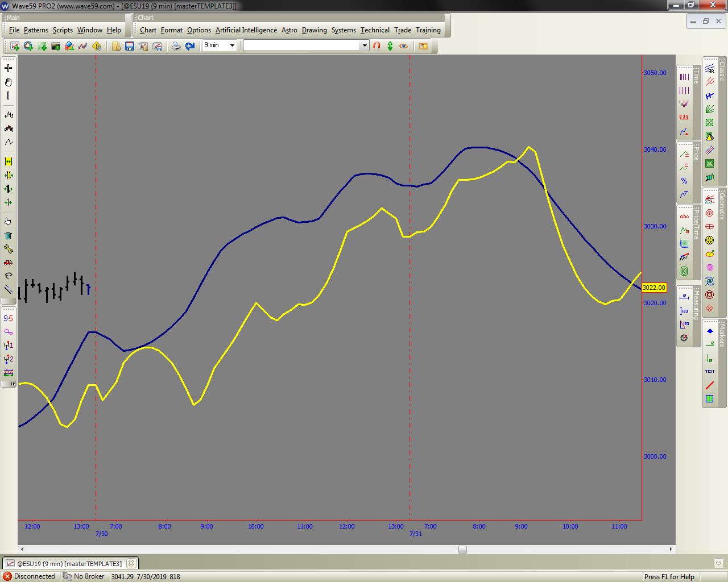
Task: Switch chart to bar display style
Action: click(9, 115)
